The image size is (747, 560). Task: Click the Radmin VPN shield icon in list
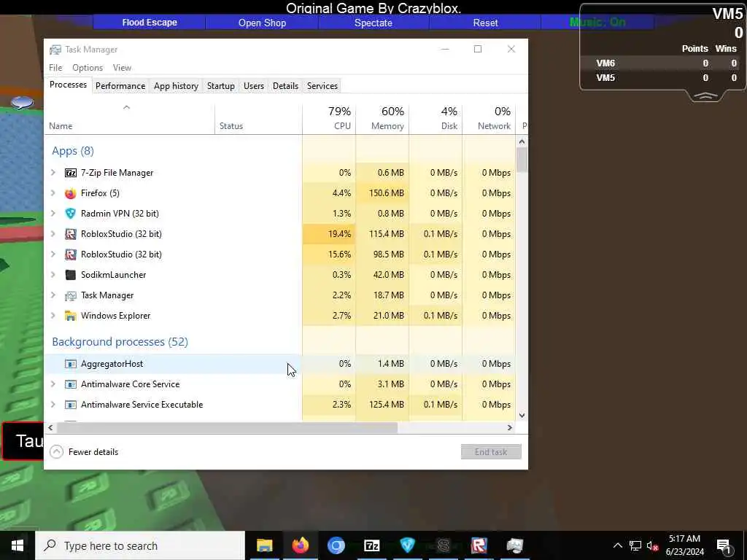pos(71,214)
